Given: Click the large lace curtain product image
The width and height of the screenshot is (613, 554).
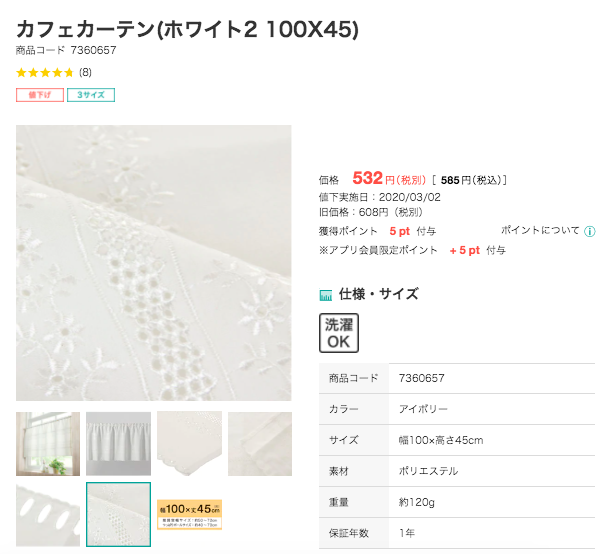Looking at the screenshot, I should [154, 263].
